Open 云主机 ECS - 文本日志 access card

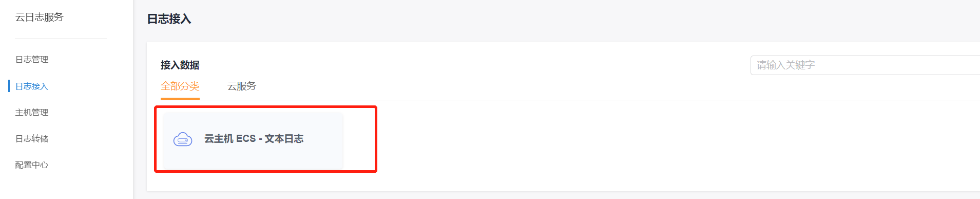pos(253,140)
